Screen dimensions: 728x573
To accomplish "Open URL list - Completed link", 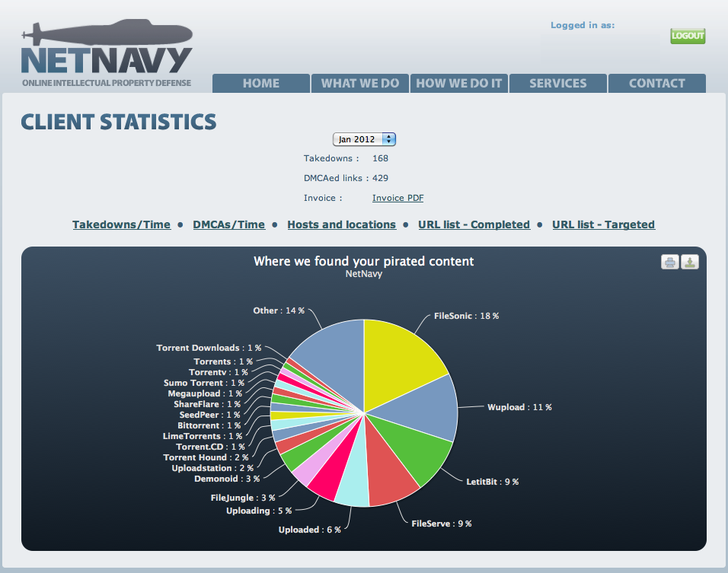I will pyautogui.click(x=474, y=224).
